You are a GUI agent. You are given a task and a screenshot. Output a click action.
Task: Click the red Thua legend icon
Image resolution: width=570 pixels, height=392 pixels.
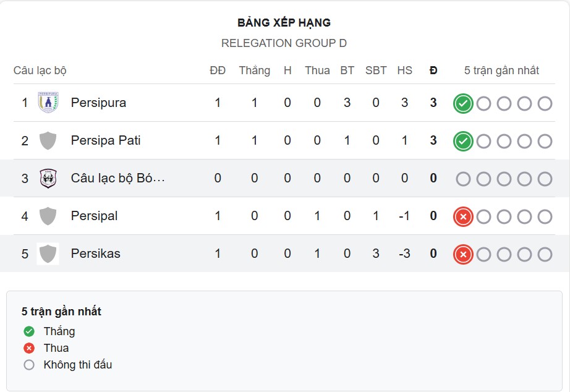click(x=28, y=348)
